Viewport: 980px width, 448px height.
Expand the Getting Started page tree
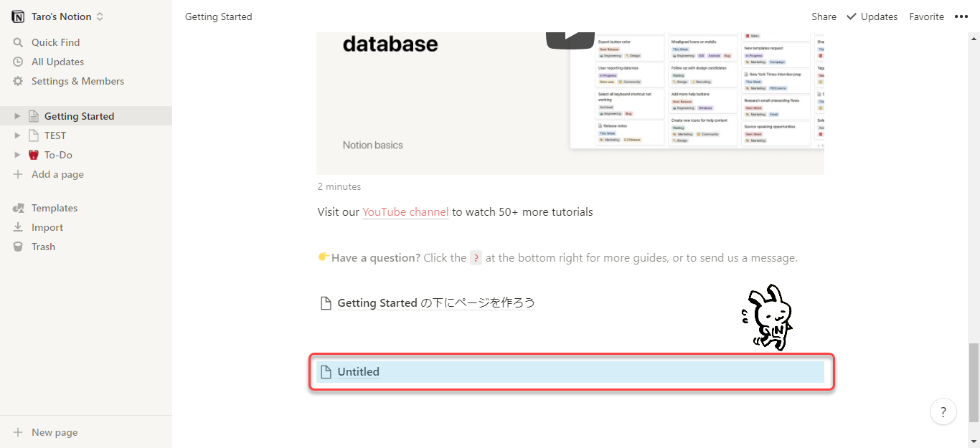click(x=18, y=116)
